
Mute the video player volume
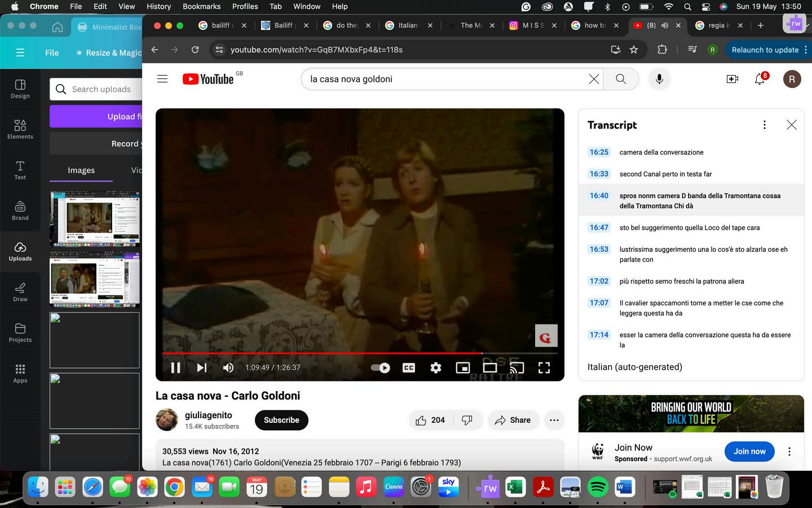pyautogui.click(x=228, y=367)
